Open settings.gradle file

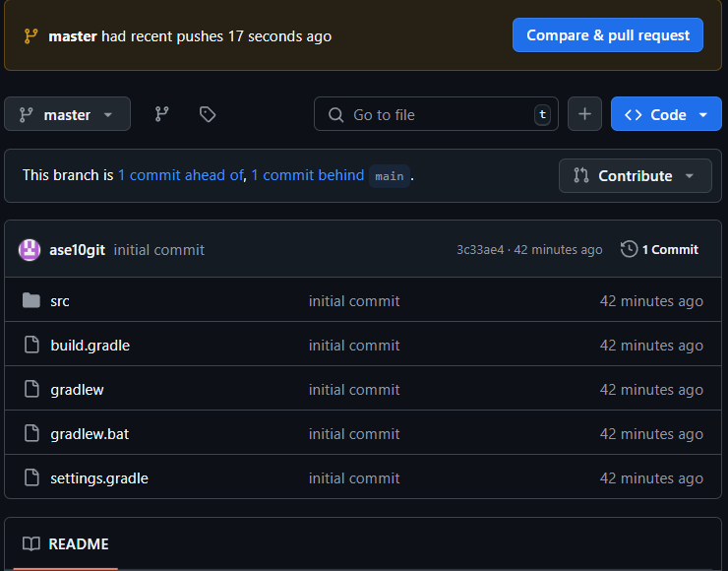(99, 478)
